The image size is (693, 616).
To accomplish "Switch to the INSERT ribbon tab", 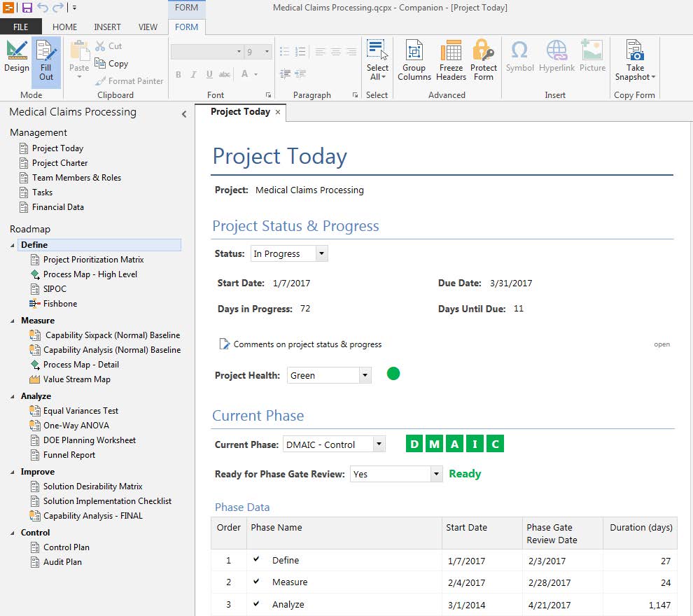I will 107,27.
